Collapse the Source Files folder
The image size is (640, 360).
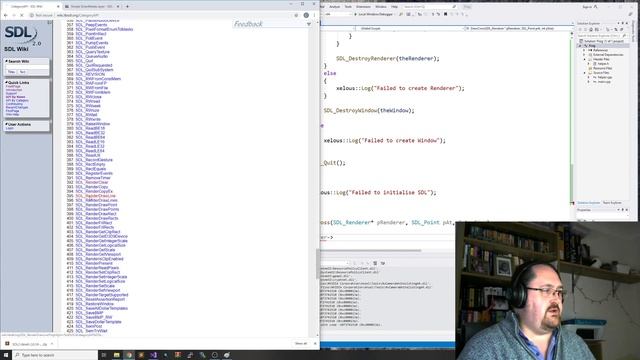pyautogui.click(x=585, y=73)
